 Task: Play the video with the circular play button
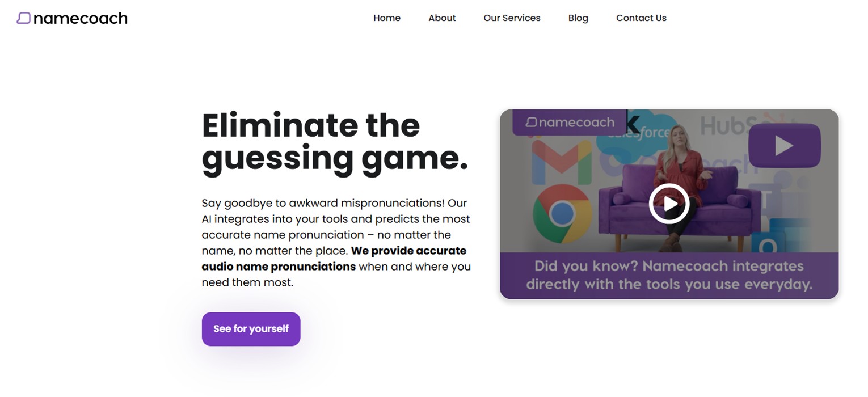point(669,204)
